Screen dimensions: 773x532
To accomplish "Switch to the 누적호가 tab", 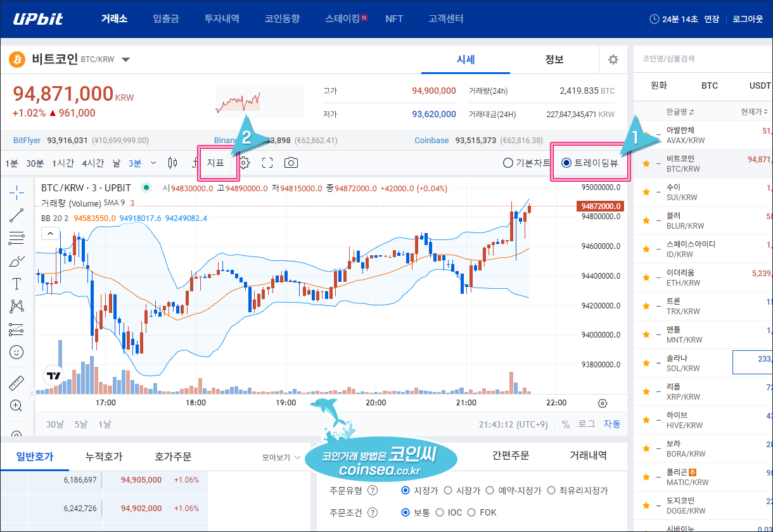I will click(x=104, y=456).
